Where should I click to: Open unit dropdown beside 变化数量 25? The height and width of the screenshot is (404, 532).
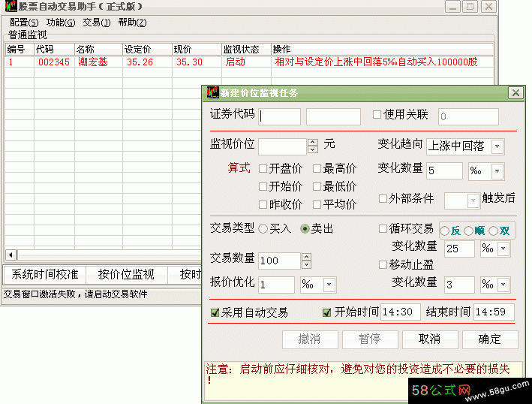tap(503, 249)
